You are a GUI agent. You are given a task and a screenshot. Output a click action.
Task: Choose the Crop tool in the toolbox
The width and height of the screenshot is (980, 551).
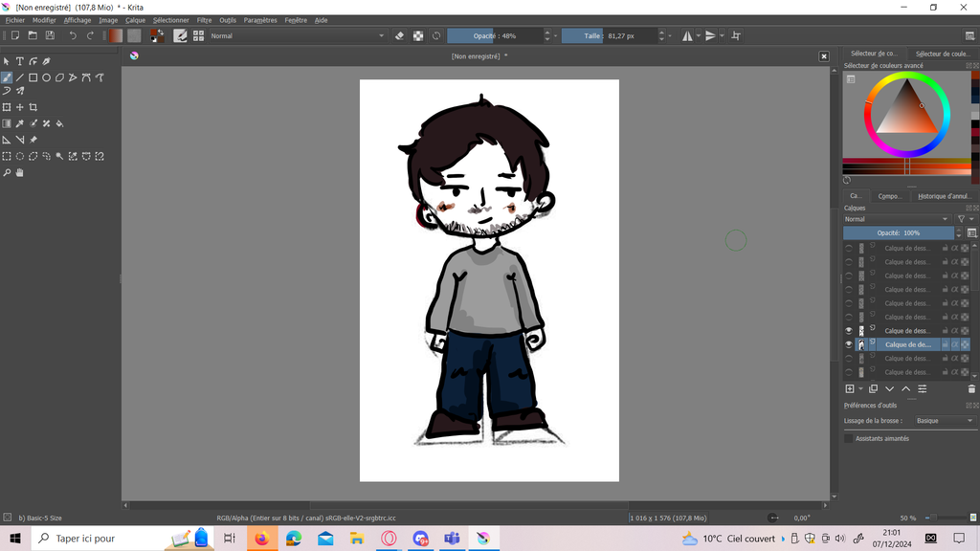(33, 107)
